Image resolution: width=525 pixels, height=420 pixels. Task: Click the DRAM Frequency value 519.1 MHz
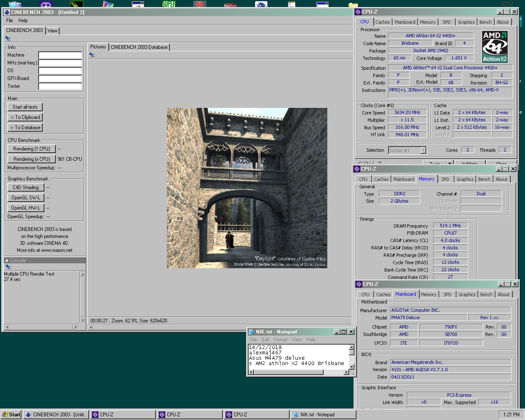click(x=450, y=226)
